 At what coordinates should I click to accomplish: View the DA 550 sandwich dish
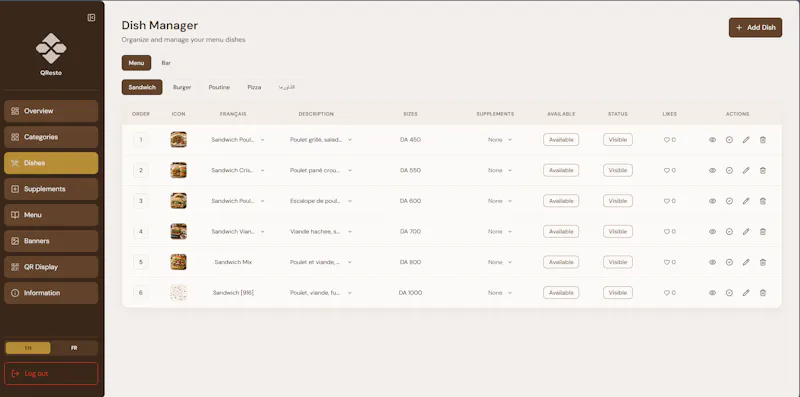[712, 170]
